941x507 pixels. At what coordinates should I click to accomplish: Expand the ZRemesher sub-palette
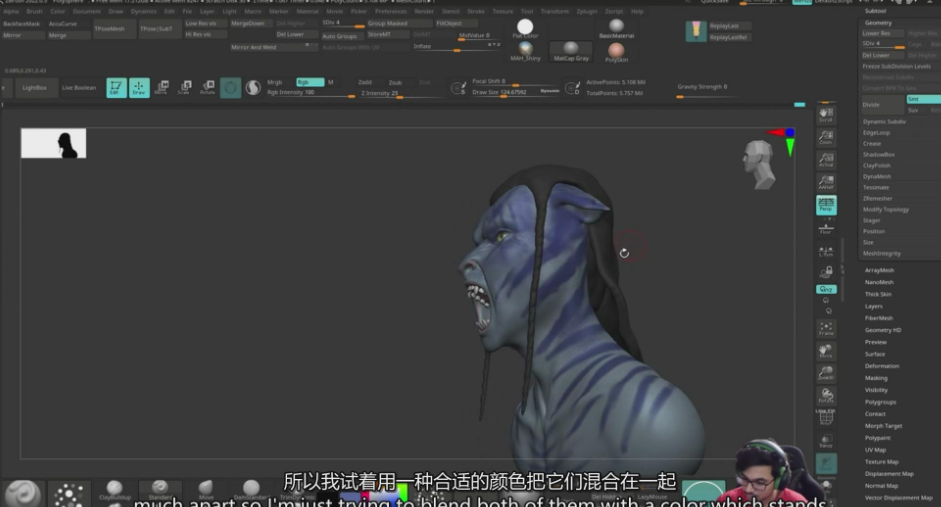877,199
